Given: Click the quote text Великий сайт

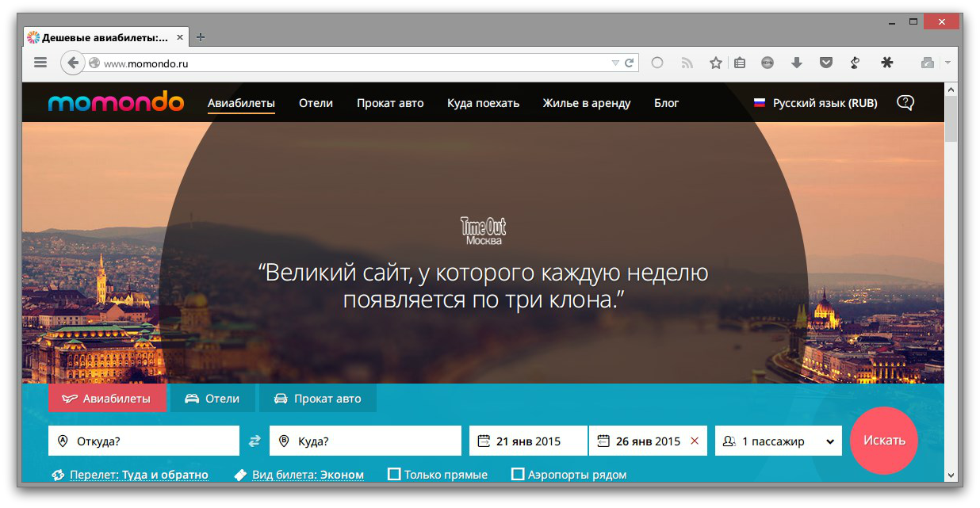Looking at the screenshot, I should (484, 286).
